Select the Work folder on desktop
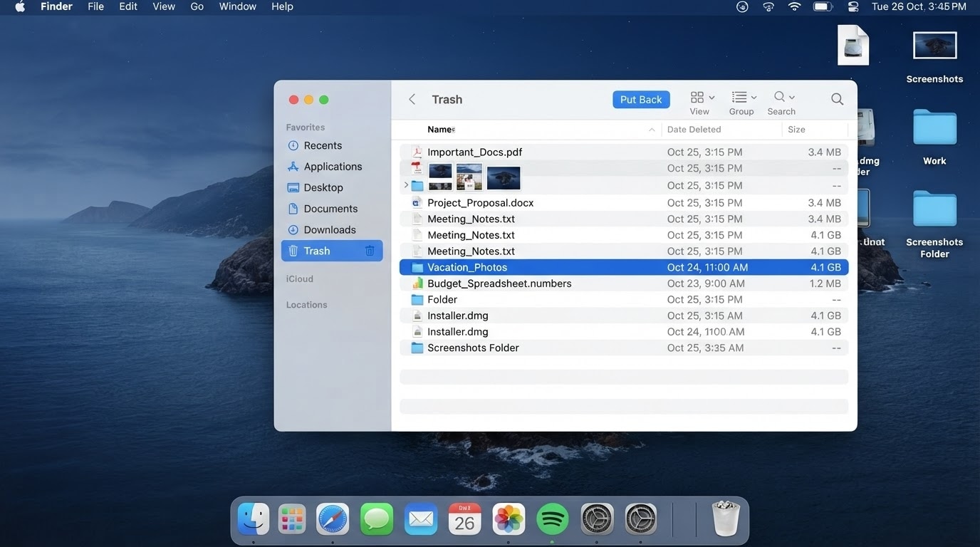Viewport: 980px width, 547px height. coord(934,137)
